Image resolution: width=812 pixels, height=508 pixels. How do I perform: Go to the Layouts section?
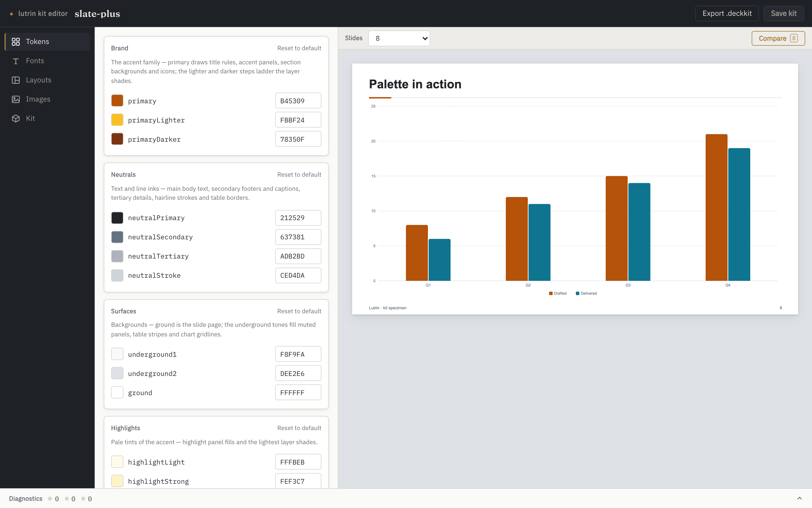47,80
